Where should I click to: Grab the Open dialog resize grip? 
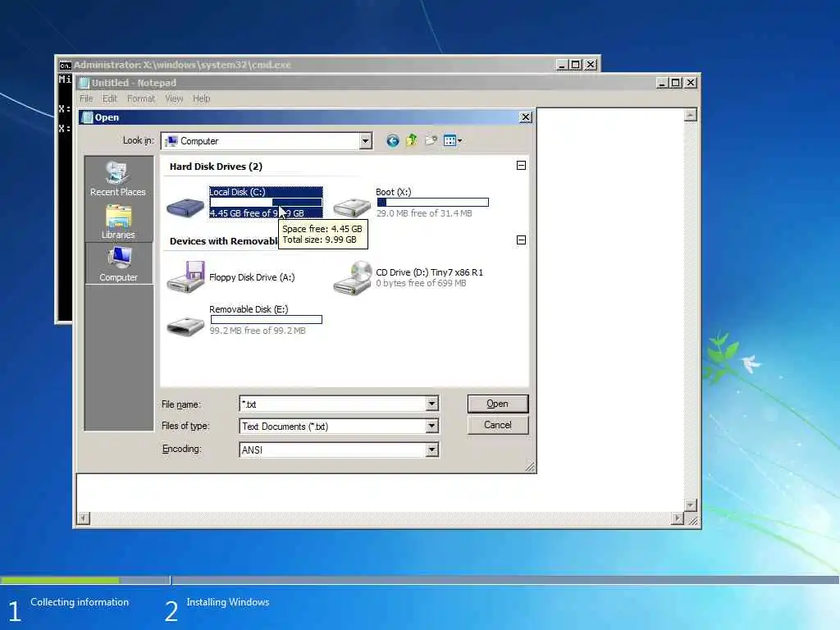(530, 467)
